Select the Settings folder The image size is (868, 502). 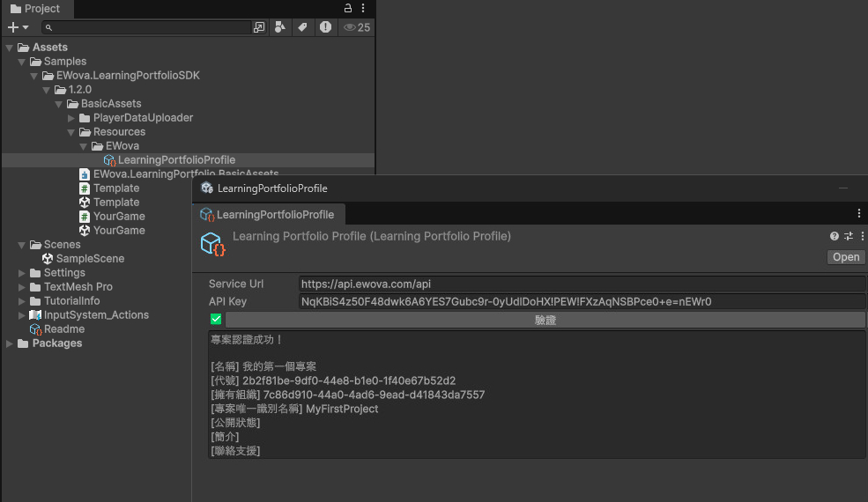point(64,273)
